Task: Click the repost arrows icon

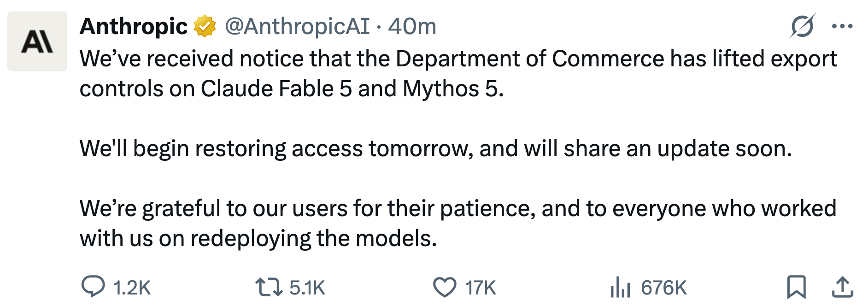Action: pos(269,287)
